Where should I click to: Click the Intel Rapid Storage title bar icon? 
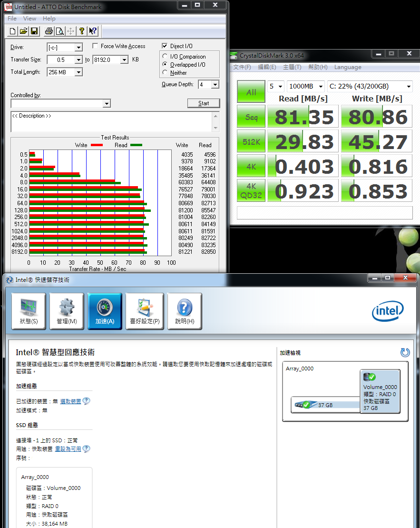10,280
